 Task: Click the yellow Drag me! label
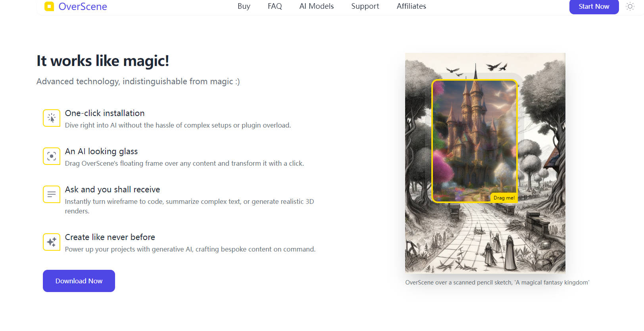504,198
